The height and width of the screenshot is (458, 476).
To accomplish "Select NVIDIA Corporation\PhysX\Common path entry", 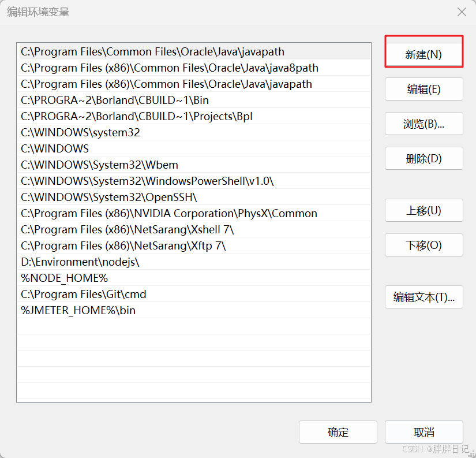I will (x=194, y=213).
